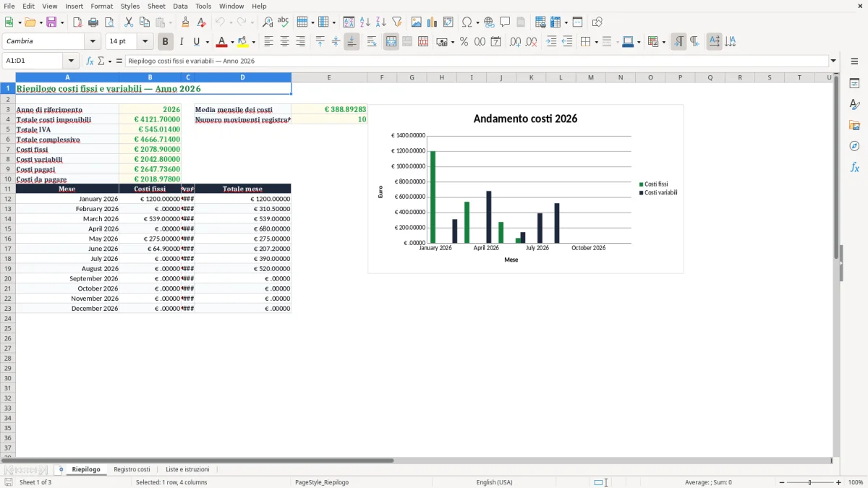Toggle Bold formatting
The height and width of the screenshot is (488, 868).
(x=166, y=42)
